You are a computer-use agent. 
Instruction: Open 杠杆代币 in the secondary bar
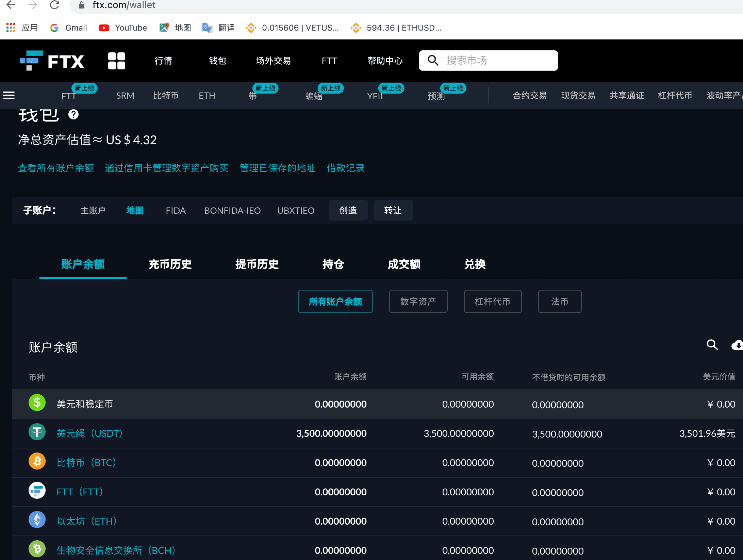[675, 96]
